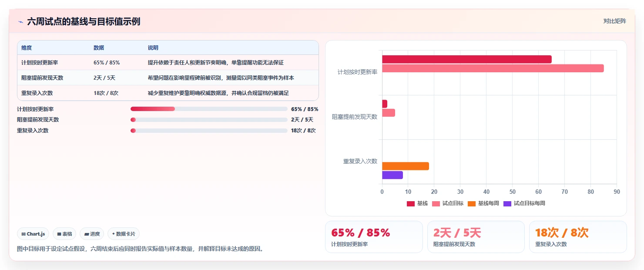Click table cell 2天 / 5天
The width and height of the screenshot is (644, 270).
click(x=104, y=78)
